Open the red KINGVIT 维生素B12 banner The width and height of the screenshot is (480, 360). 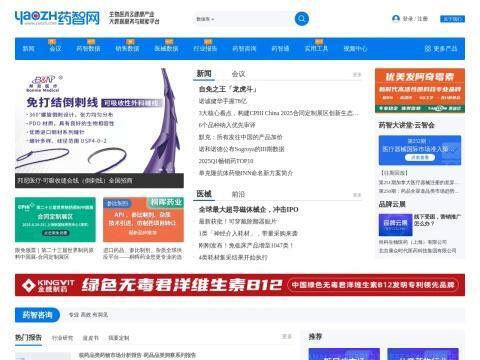[240, 285]
